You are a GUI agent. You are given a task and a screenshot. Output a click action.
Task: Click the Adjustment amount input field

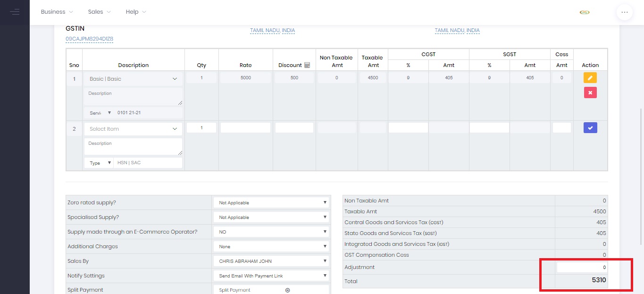581,267
